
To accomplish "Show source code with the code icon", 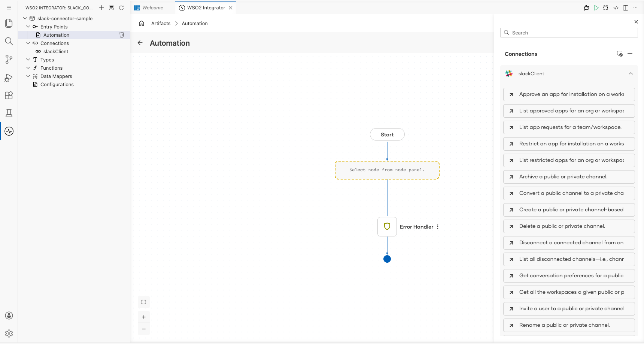I will 616,7.
